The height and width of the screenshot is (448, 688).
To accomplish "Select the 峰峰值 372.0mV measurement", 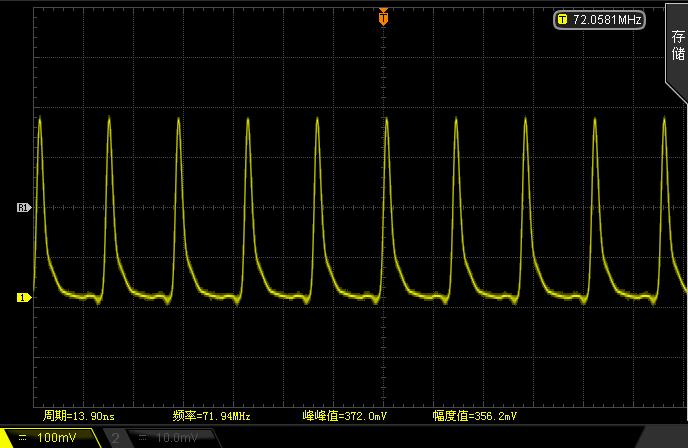I will point(343,415).
